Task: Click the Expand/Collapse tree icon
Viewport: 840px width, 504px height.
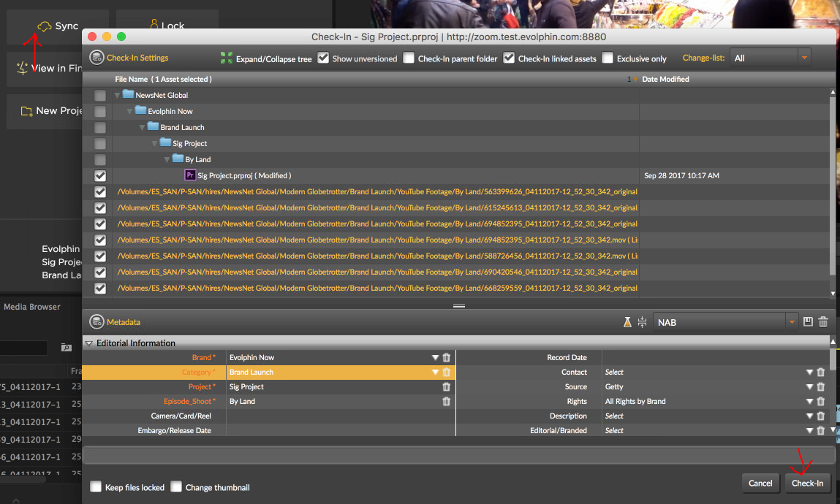Action: click(227, 58)
